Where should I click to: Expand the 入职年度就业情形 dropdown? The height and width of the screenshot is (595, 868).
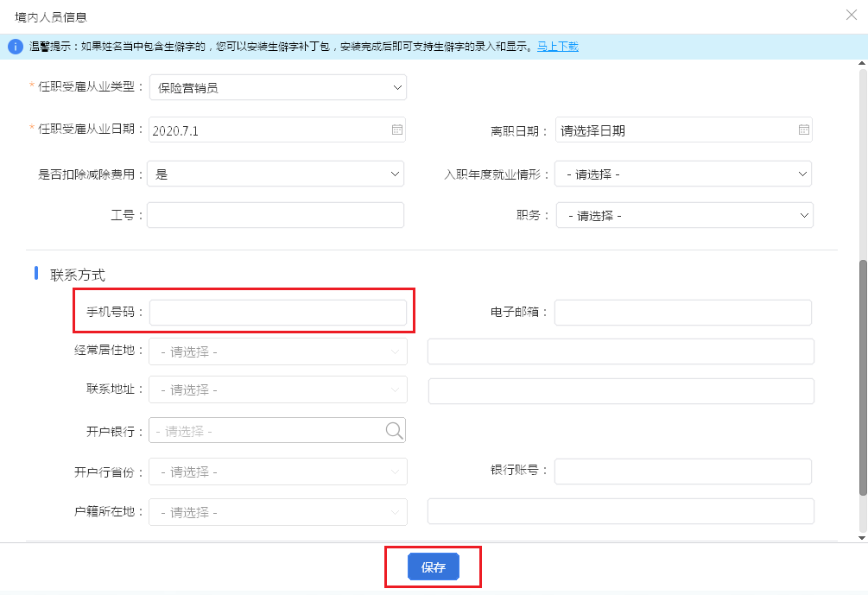coord(683,174)
